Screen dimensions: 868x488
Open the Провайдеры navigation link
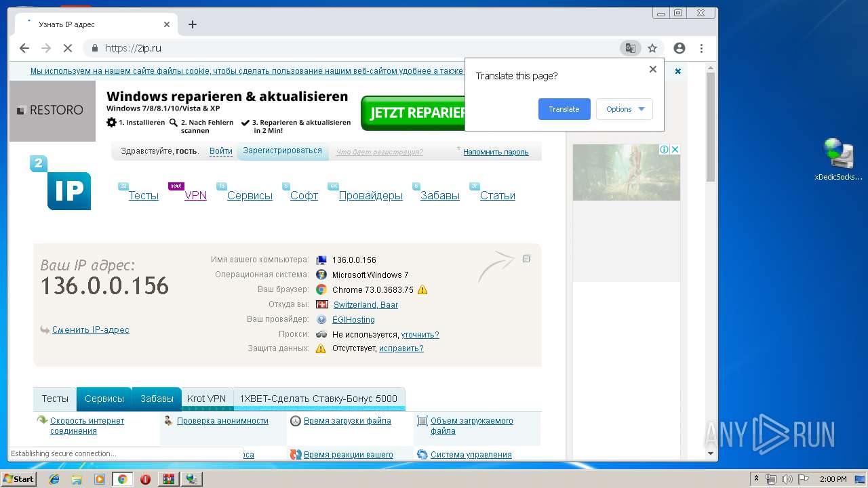tap(370, 195)
